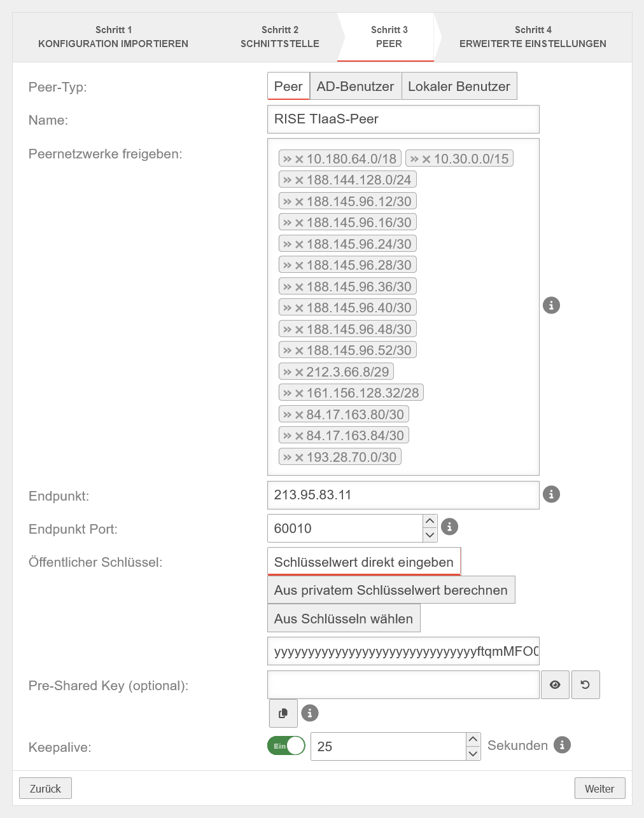The image size is (644, 818).
Task: Decrease the Keepalive seconds value
Action: coord(473,754)
